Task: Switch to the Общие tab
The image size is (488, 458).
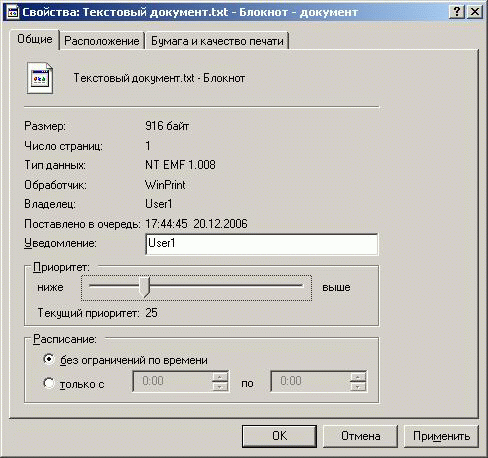Action: point(35,39)
